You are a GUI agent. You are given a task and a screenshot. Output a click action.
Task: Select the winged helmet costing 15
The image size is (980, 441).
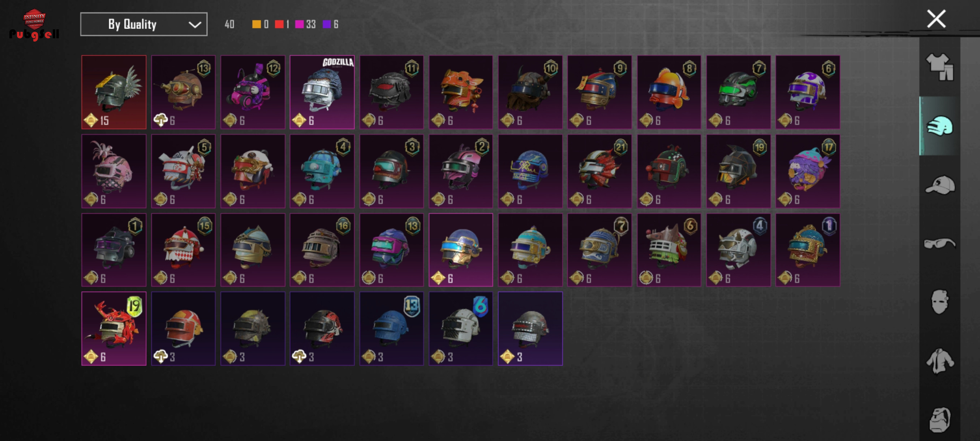[x=114, y=92]
